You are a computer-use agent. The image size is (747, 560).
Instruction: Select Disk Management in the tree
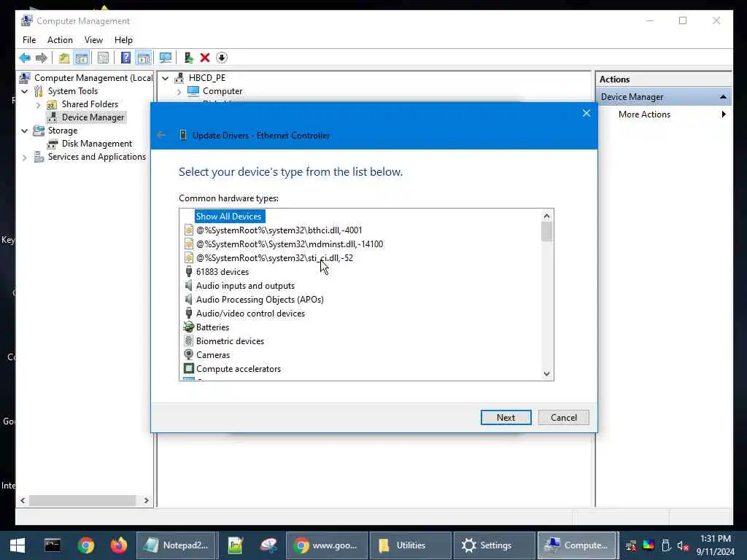[97, 144]
